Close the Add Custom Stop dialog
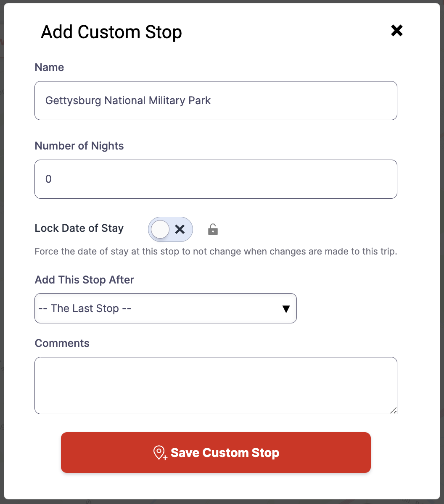 point(396,30)
